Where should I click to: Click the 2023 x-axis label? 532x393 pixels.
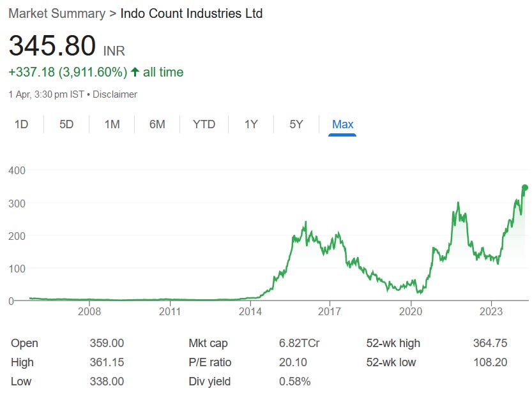click(491, 312)
